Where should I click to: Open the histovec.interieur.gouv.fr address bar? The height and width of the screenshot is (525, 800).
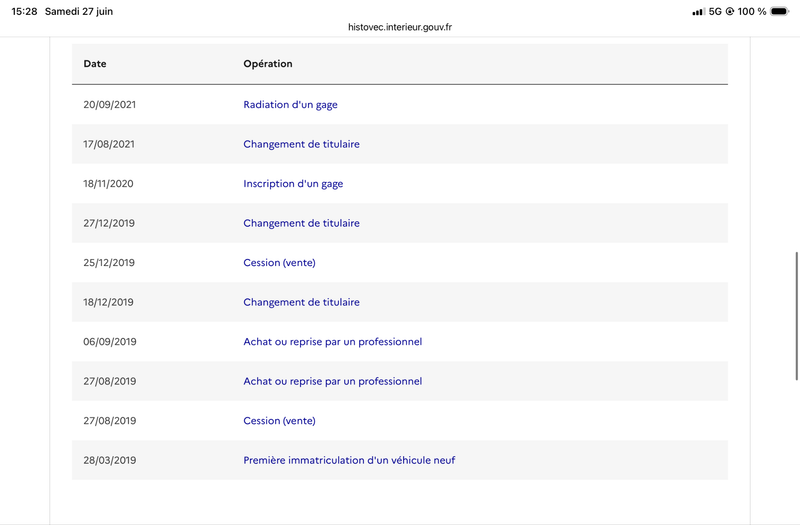399,27
